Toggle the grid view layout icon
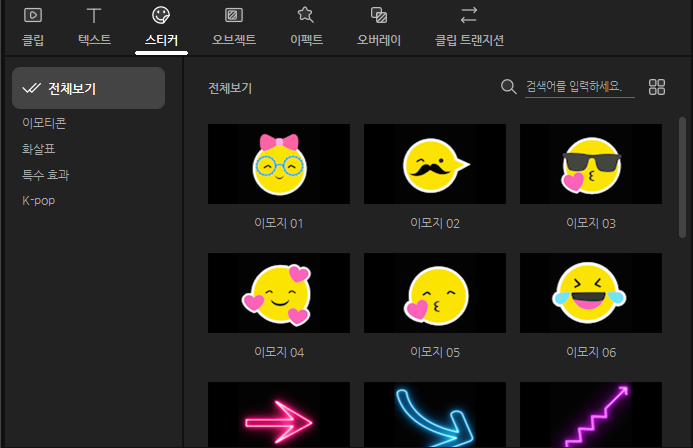The height and width of the screenshot is (448, 693). coord(657,87)
